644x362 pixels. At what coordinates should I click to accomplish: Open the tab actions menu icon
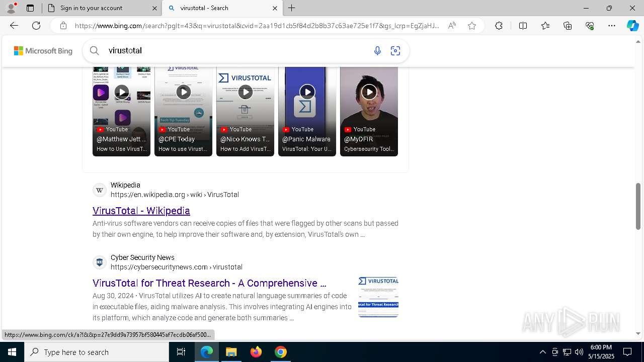[x=30, y=8]
